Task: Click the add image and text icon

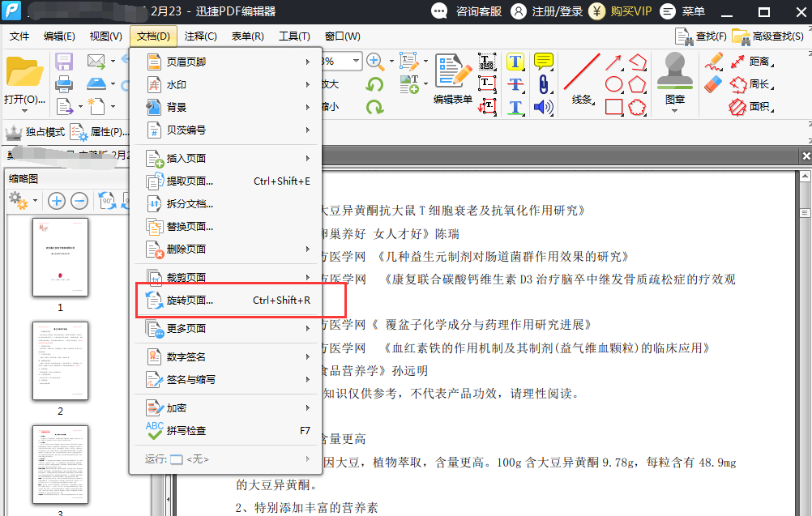Action: [x=409, y=84]
